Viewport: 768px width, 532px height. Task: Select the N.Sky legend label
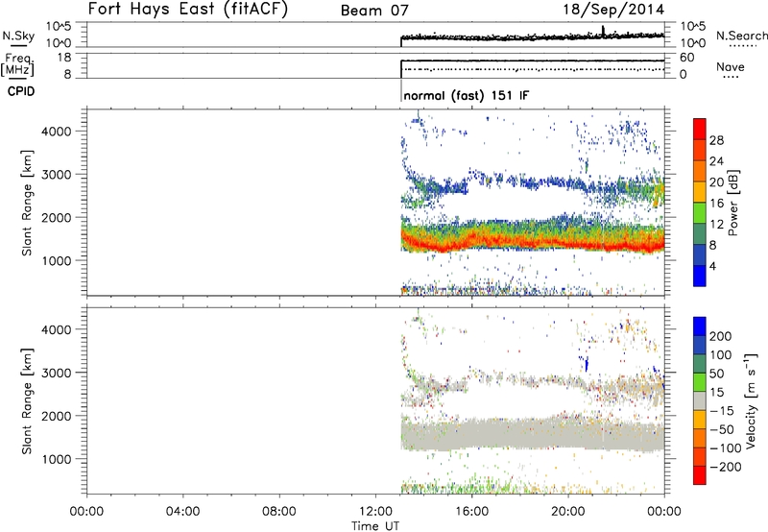[18, 36]
